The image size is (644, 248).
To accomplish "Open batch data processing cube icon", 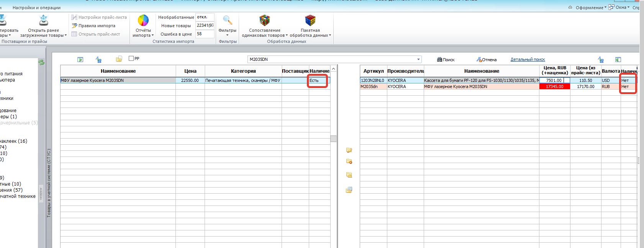I will (x=310, y=20).
